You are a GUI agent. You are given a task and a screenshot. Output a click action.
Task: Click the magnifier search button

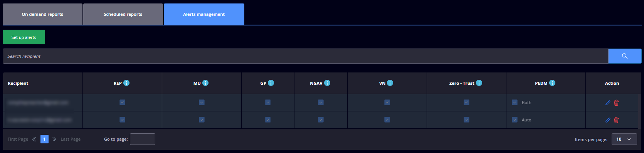tap(625, 56)
